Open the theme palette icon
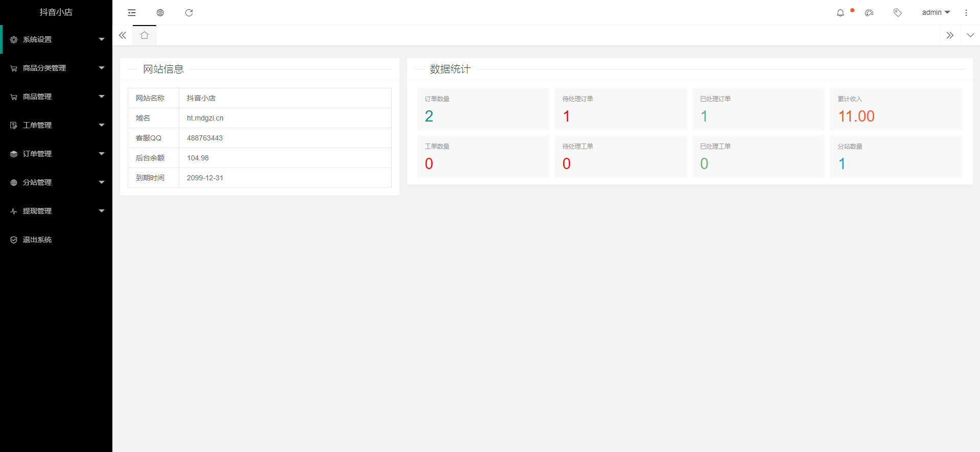980x452 pixels. [x=869, y=13]
